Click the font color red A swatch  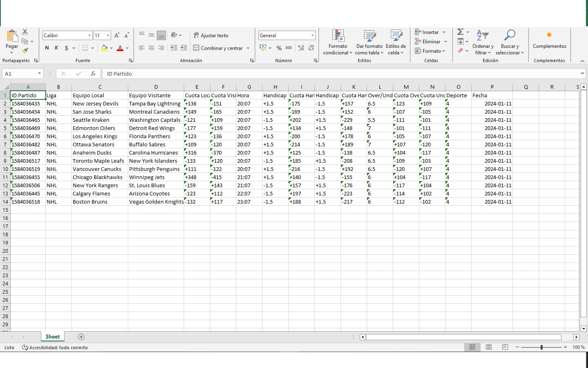(x=120, y=48)
